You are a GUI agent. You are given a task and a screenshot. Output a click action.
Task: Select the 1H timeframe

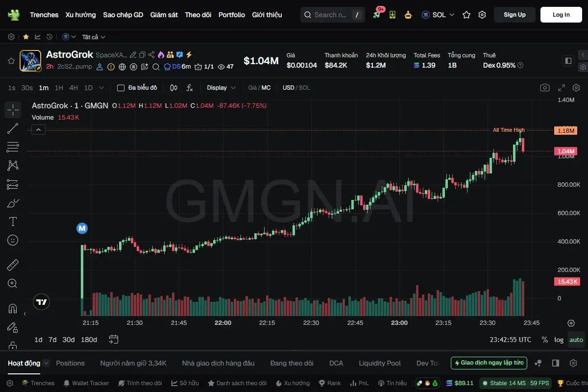59,88
